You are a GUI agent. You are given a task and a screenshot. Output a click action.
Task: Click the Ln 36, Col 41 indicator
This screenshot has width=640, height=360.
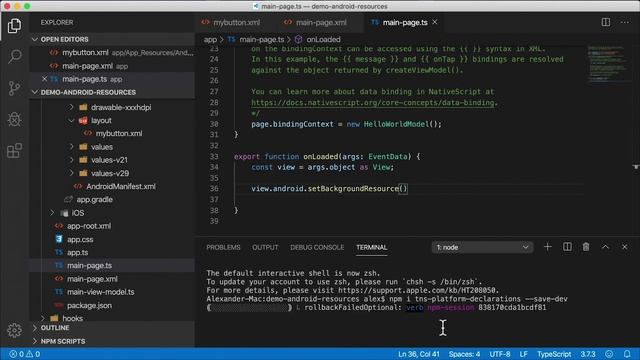419,354
